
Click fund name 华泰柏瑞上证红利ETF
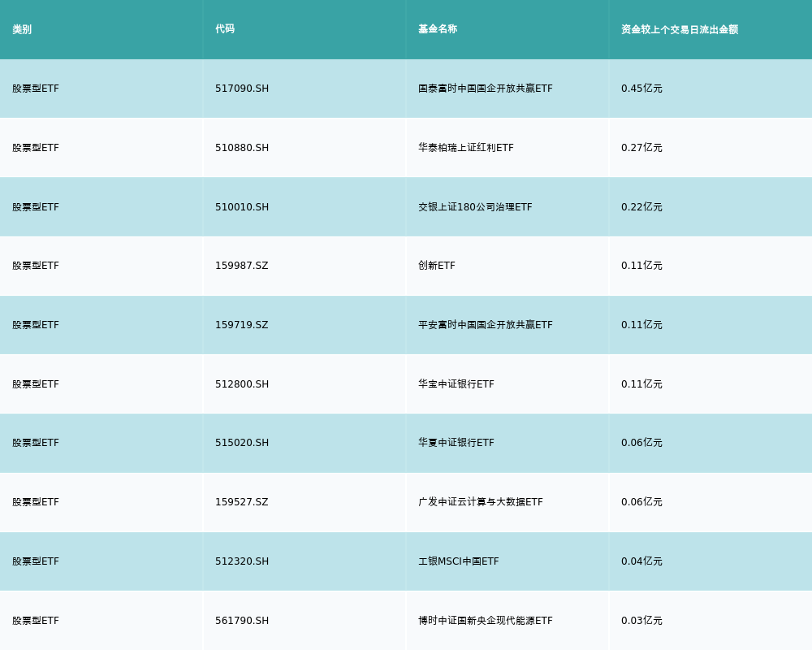point(466,148)
